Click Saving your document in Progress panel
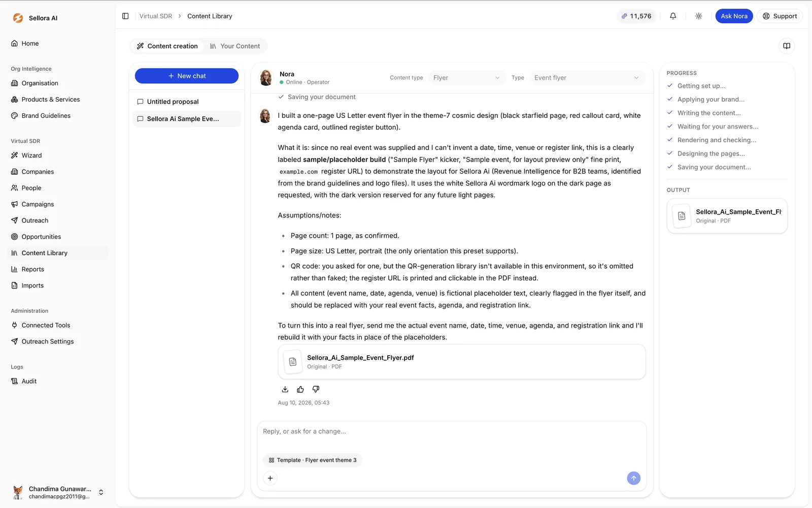 [714, 167]
